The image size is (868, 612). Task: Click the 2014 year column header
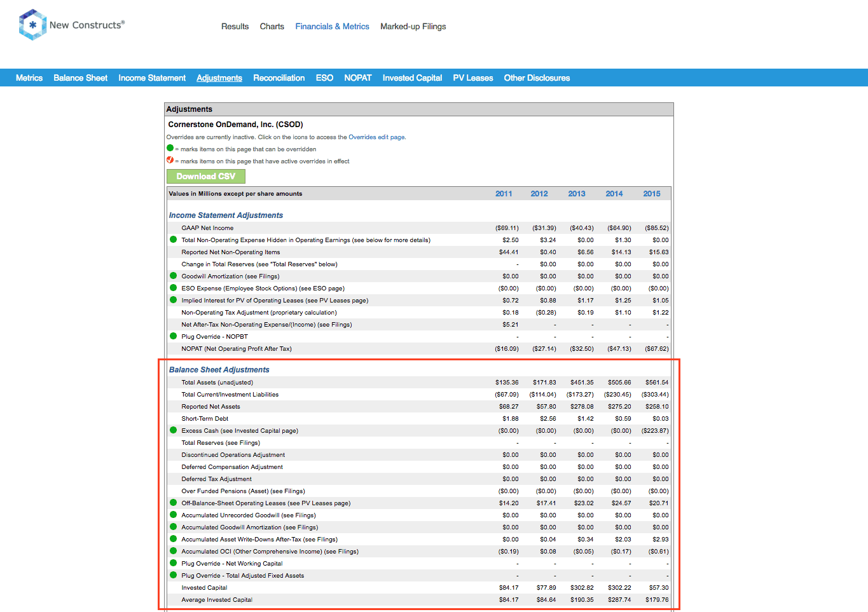(x=614, y=194)
